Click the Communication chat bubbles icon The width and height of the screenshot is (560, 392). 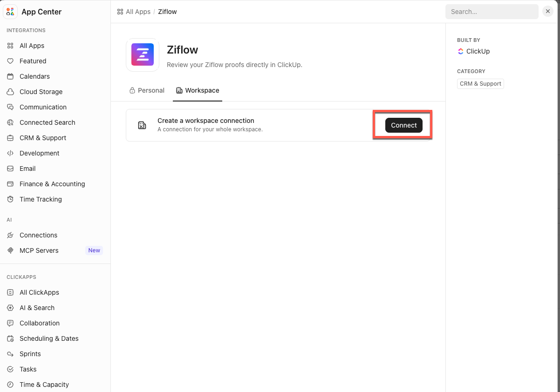click(x=10, y=107)
